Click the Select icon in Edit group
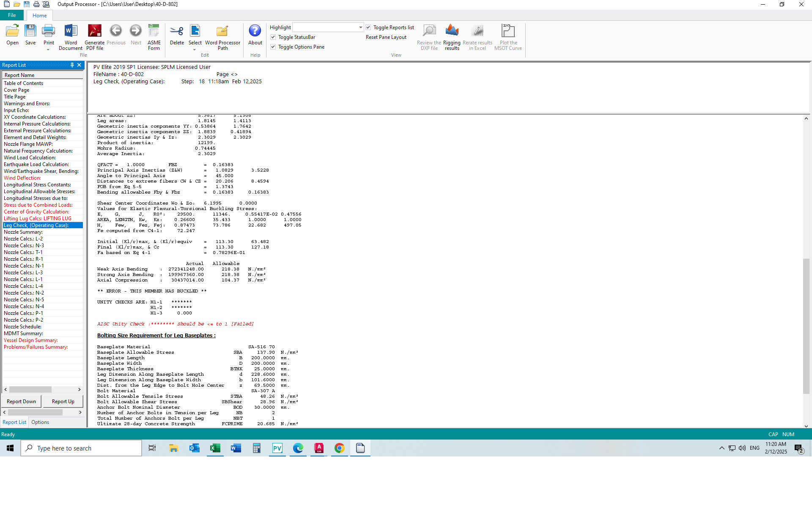 (x=195, y=35)
